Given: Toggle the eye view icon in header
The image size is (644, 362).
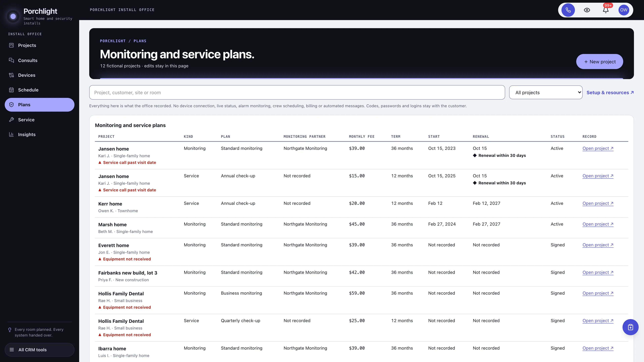Looking at the screenshot, I should [587, 10].
